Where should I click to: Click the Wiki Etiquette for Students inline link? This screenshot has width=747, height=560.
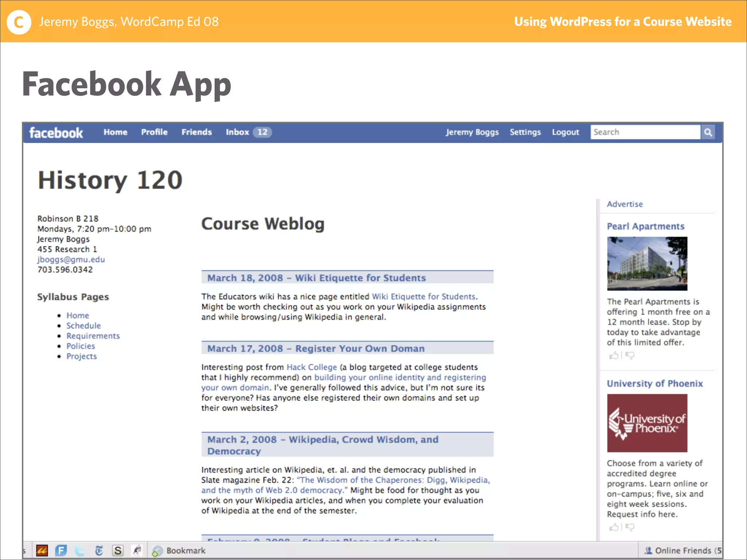point(423,296)
